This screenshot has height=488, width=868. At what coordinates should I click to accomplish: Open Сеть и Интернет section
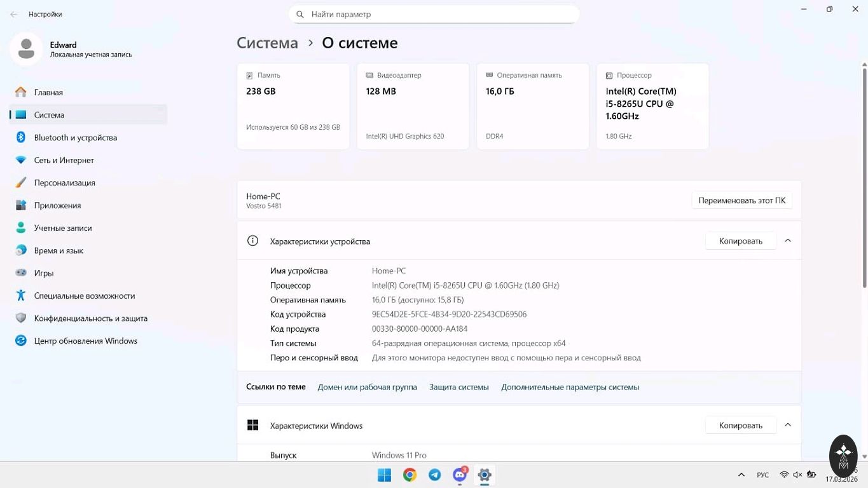click(x=64, y=160)
